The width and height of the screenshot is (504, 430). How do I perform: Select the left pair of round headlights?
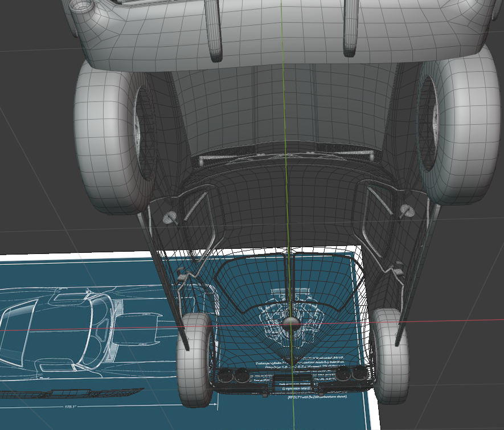(x=233, y=375)
